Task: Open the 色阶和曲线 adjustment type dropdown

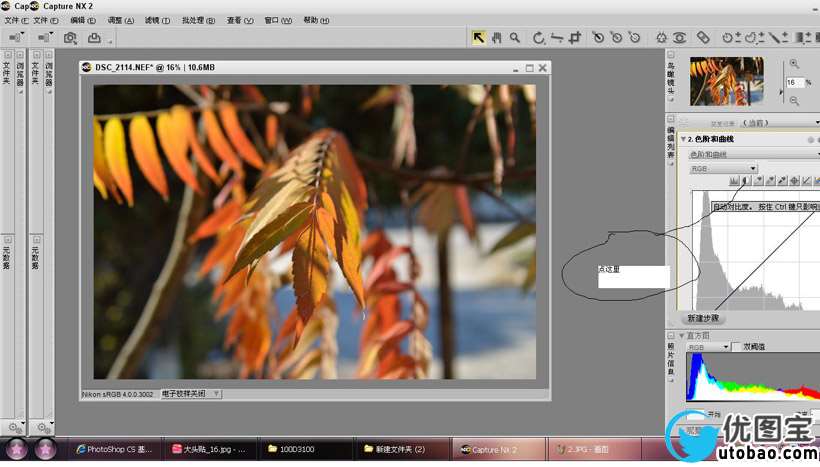Action: tap(754, 154)
